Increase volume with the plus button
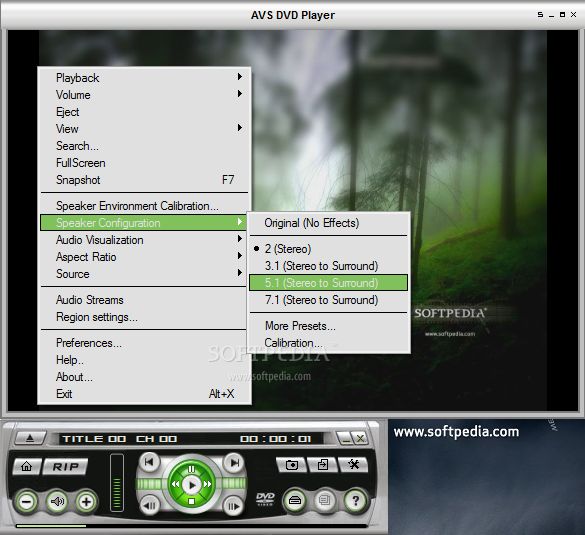This screenshot has height=535, width=585. [86, 502]
